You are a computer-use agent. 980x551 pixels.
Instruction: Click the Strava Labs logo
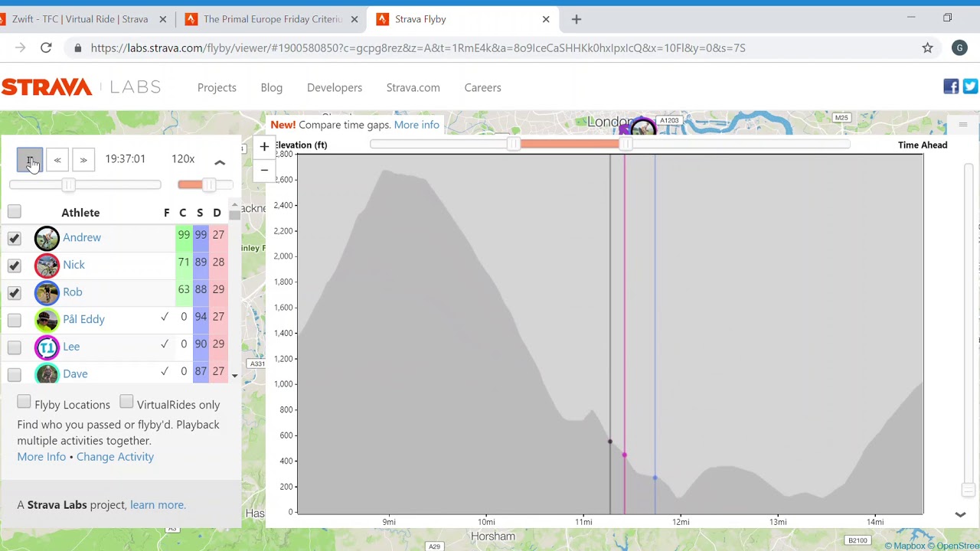(81, 87)
